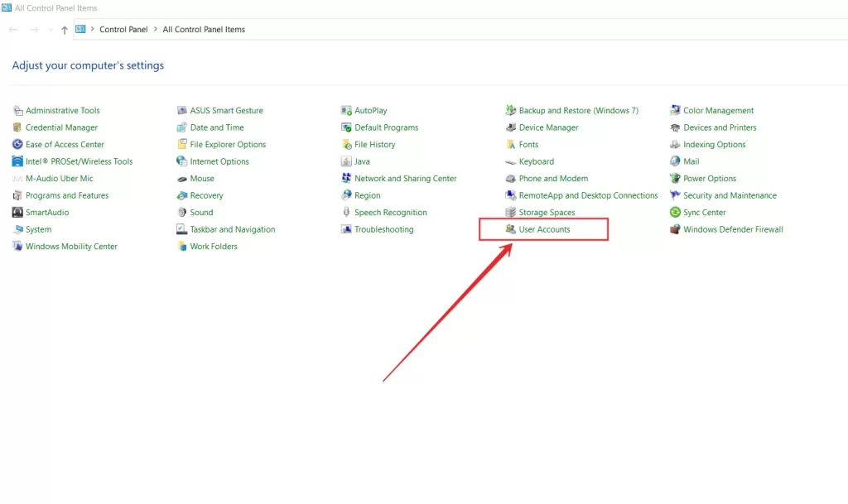Click the Device Manager icon
Image resolution: width=848 pixels, height=504 pixels.
(x=510, y=127)
